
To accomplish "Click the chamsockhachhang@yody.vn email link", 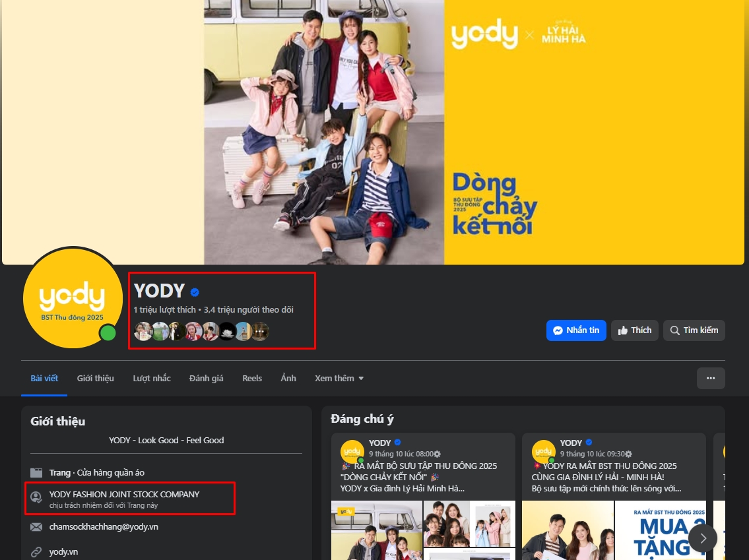I will tap(104, 527).
